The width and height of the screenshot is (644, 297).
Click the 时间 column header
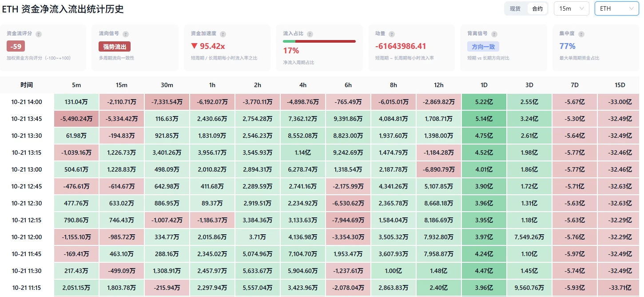pos(27,85)
